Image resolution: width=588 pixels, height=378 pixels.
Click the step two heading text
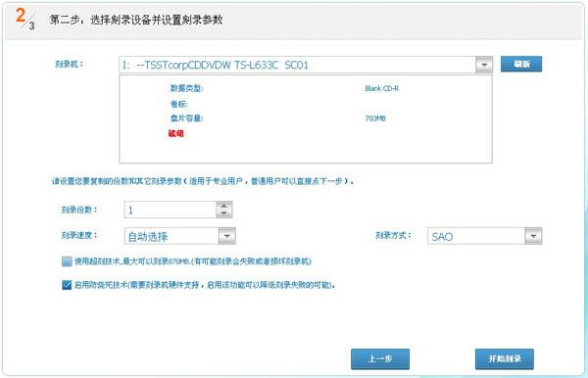coord(136,20)
